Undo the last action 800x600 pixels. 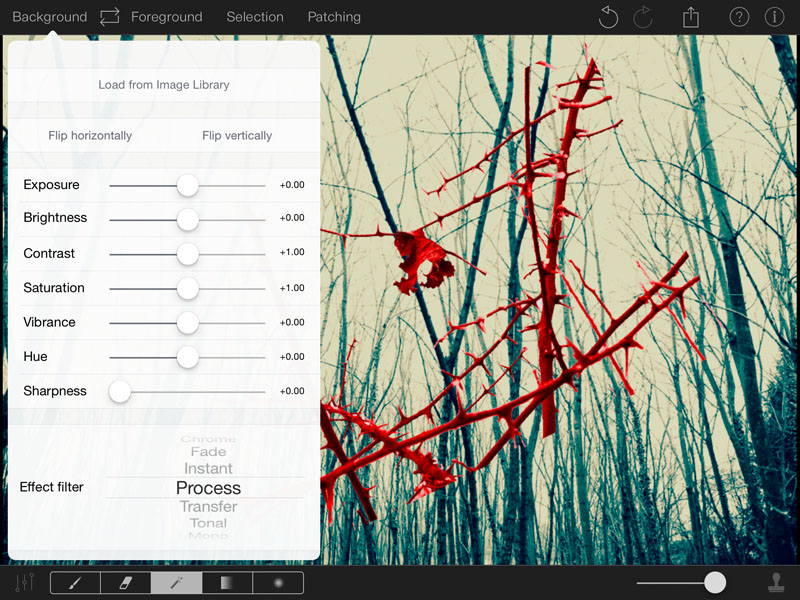point(608,17)
